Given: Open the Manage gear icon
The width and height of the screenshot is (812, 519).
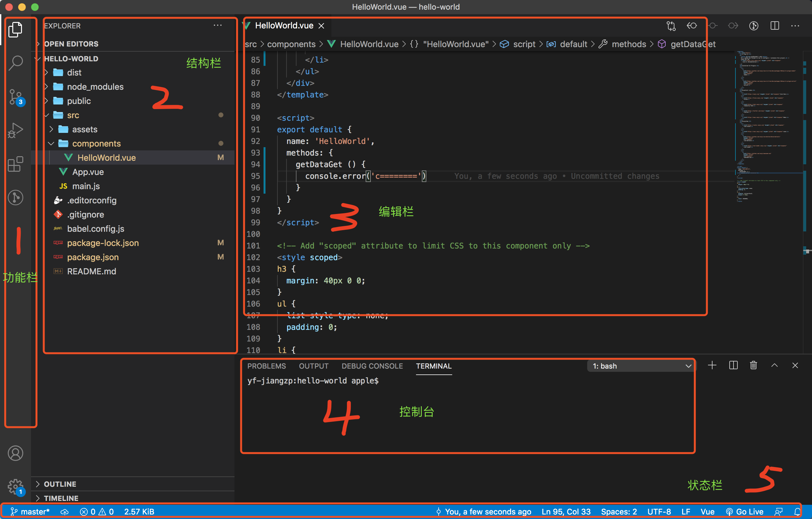Looking at the screenshot, I should point(16,487).
